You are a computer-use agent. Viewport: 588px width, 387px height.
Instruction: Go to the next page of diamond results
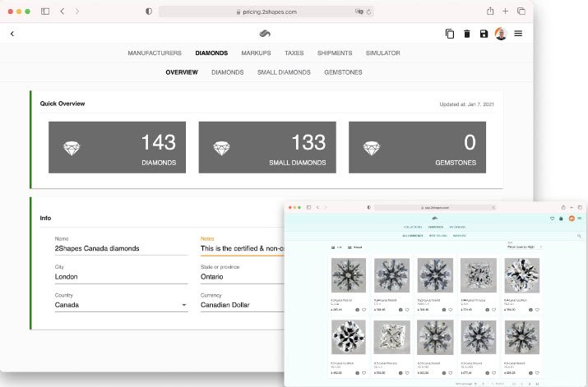529,384
